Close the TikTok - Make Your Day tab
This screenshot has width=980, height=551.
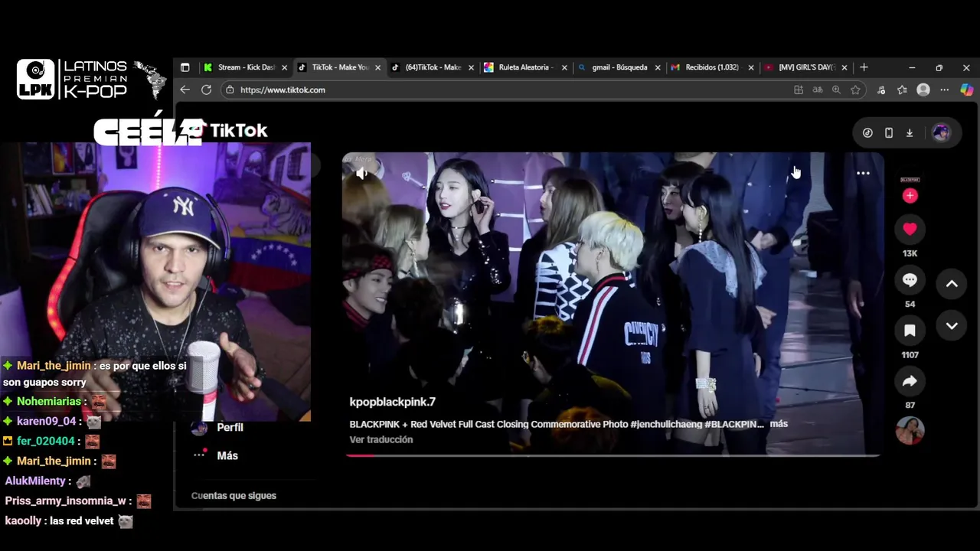click(377, 67)
